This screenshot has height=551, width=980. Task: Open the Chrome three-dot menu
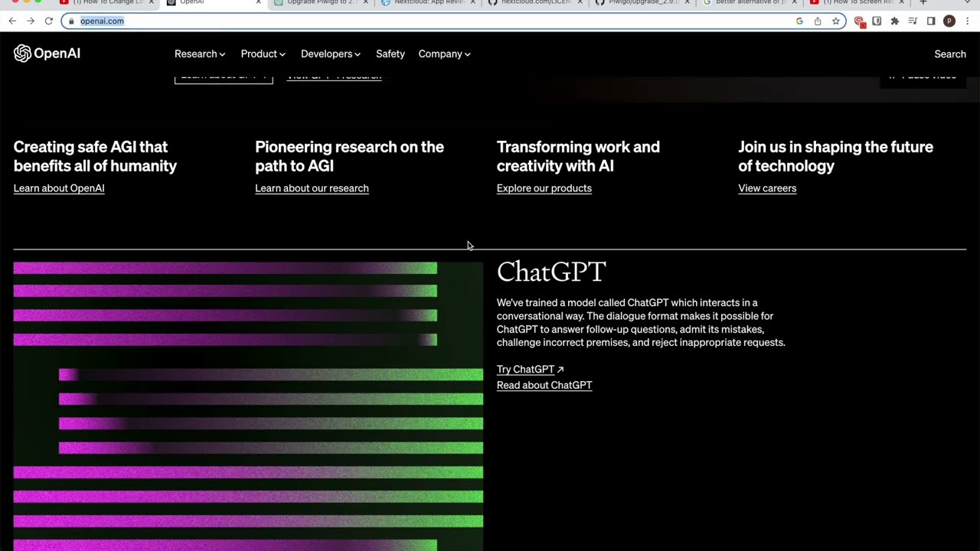(968, 21)
